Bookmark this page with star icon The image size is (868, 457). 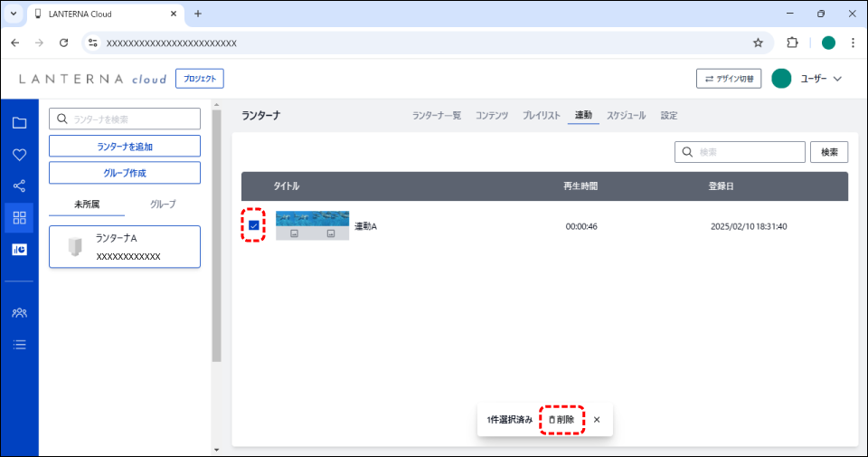(758, 43)
